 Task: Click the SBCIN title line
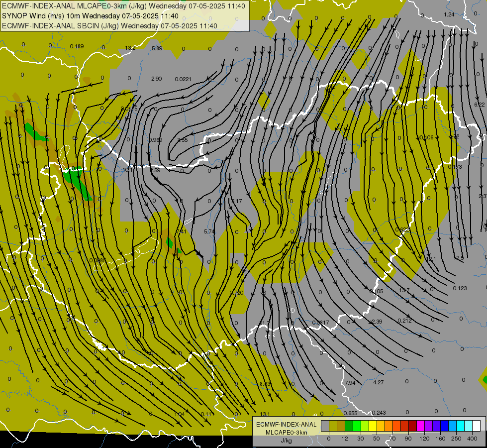pyautogui.click(x=109, y=26)
